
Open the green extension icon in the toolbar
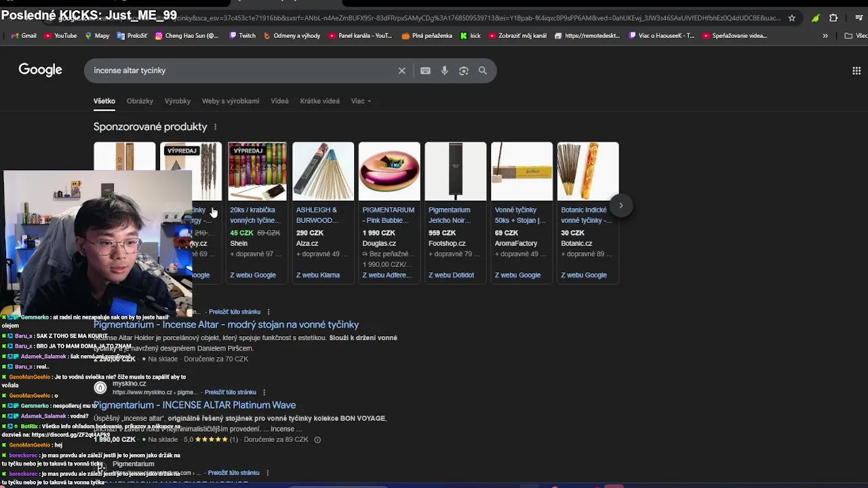coord(815,18)
